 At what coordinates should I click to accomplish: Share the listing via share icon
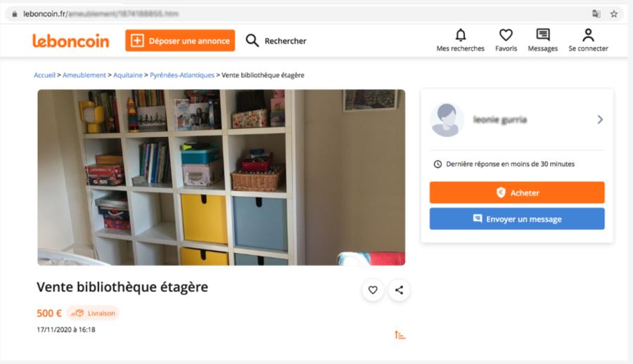click(x=399, y=290)
